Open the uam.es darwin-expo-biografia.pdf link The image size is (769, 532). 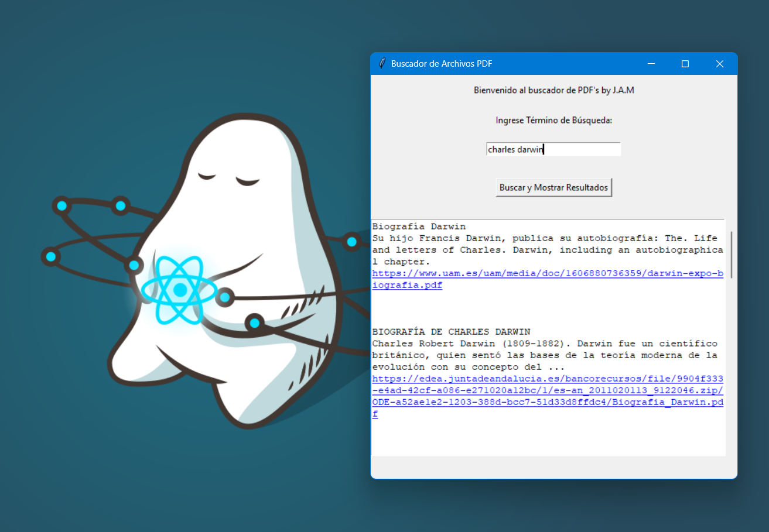point(548,280)
